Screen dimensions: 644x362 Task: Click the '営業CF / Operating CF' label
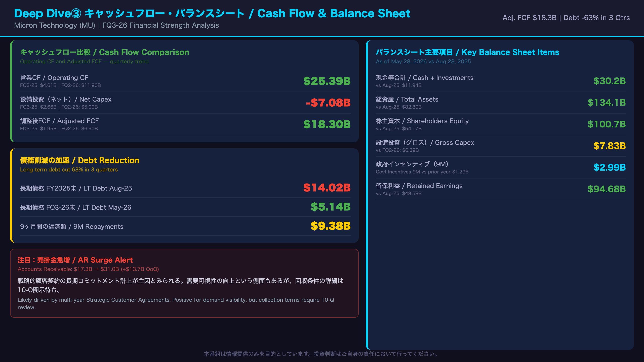54,78
